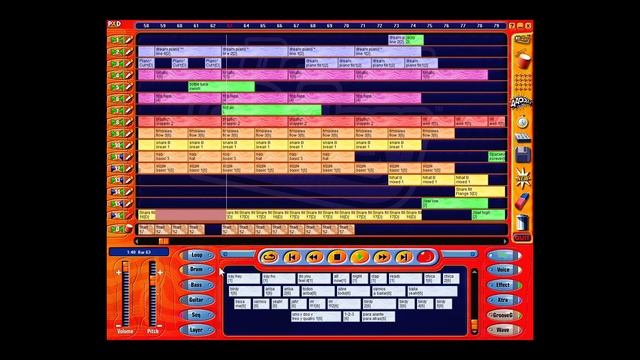This screenshot has width=640, height=360.
Task: Fast forward the song
Action: [382, 257]
